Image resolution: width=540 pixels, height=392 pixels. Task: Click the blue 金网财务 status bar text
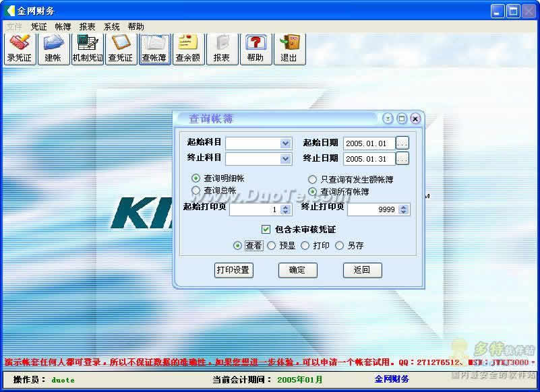[392, 379]
